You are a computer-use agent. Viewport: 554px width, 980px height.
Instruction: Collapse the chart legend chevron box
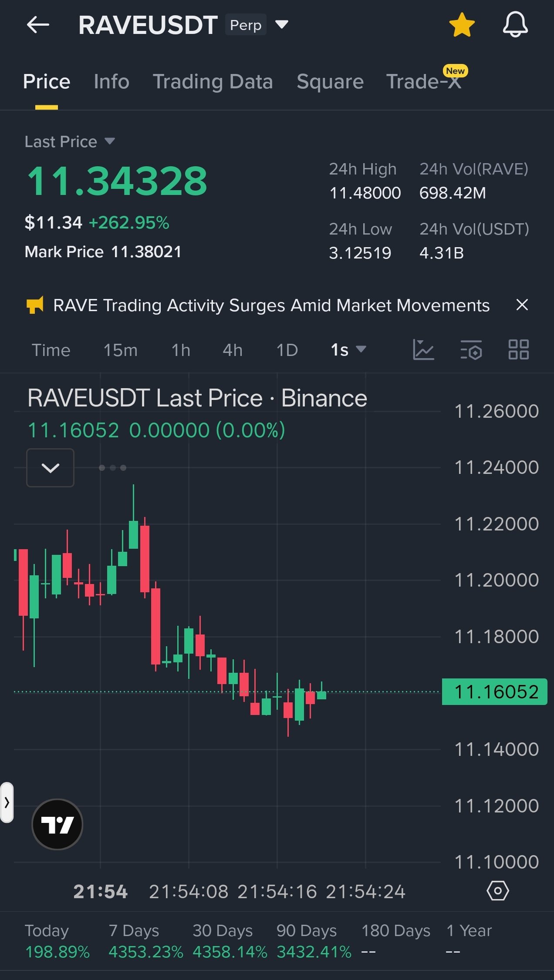pyautogui.click(x=50, y=468)
